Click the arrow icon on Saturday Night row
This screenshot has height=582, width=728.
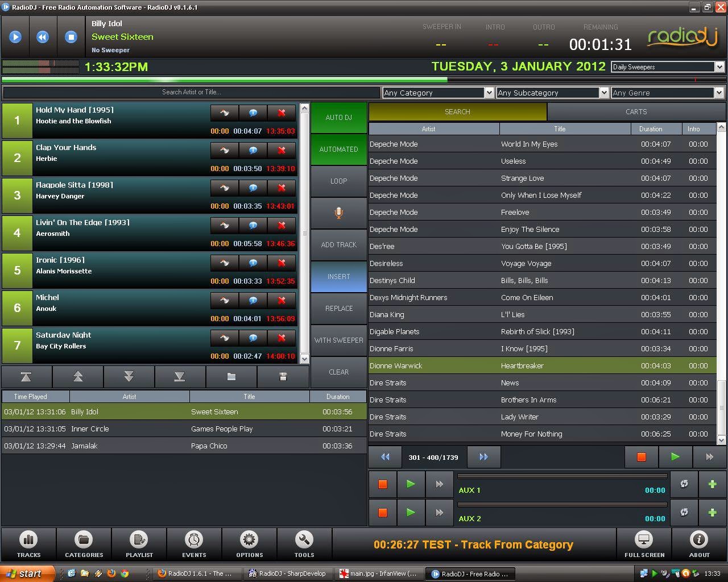225,338
